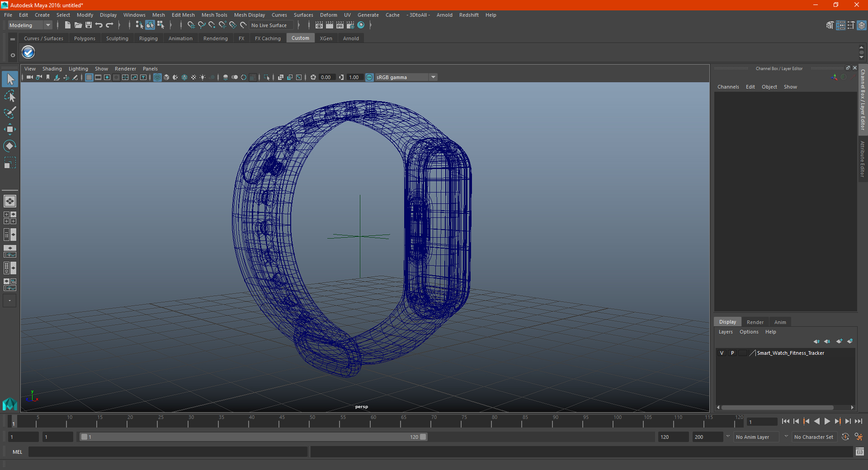Viewport: 868px width, 470px height.
Task: Toggle the viewport grid display
Action: [89, 77]
